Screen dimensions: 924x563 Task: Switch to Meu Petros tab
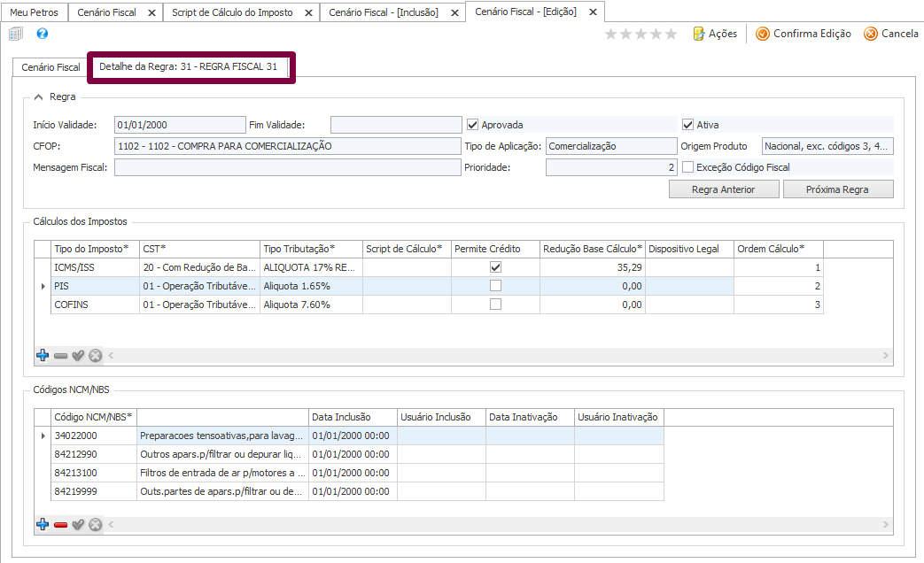tap(35, 12)
